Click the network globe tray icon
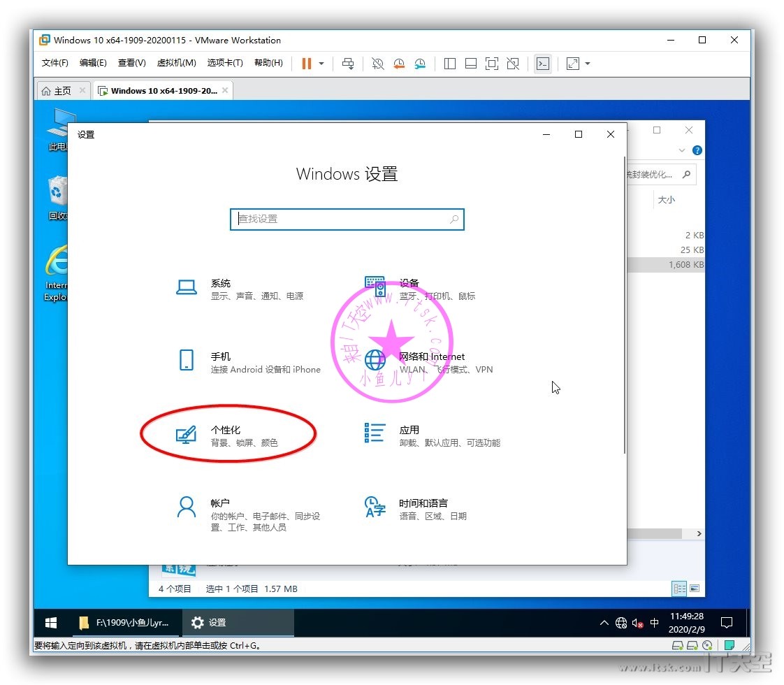The width and height of the screenshot is (784, 685). pyautogui.click(x=621, y=623)
